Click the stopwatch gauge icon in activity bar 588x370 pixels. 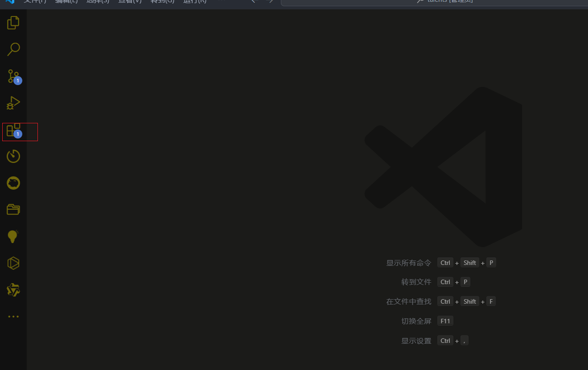pos(13,156)
